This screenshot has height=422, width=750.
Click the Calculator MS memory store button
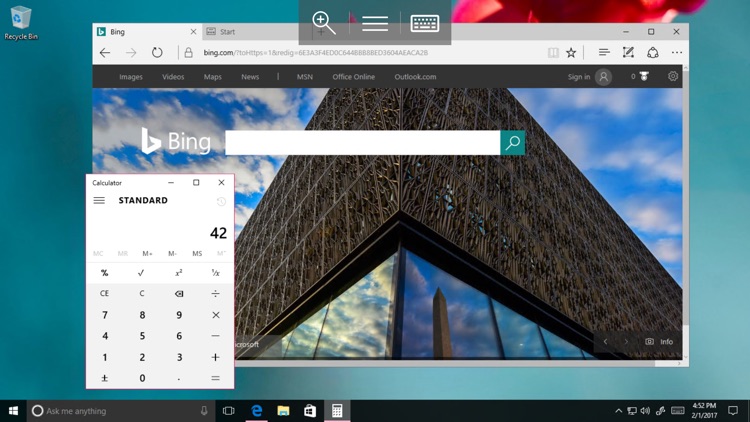tap(197, 254)
